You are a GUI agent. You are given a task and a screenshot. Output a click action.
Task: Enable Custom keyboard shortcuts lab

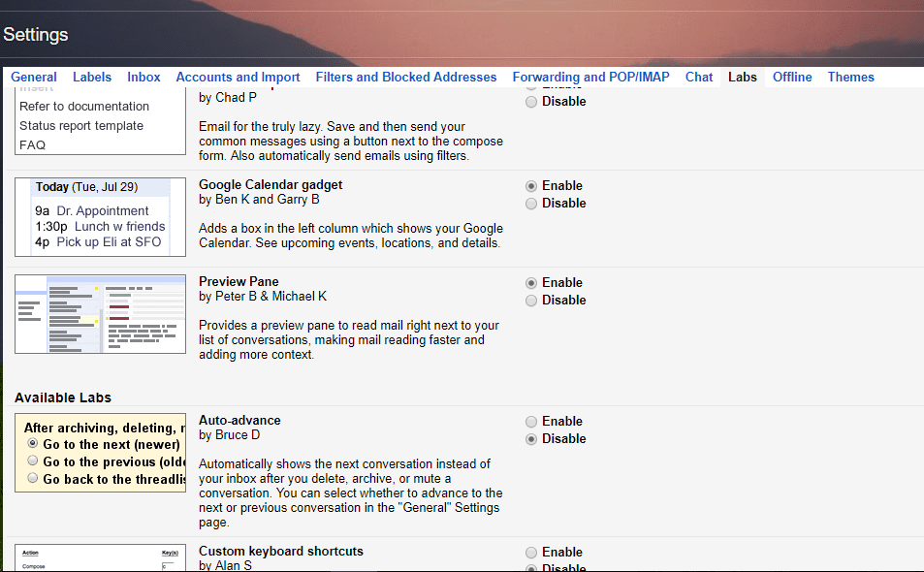pyautogui.click(x=531, y=553)
